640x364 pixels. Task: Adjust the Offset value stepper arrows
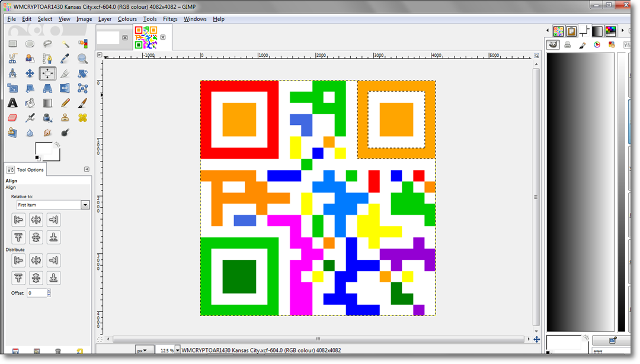pos(49,292)
